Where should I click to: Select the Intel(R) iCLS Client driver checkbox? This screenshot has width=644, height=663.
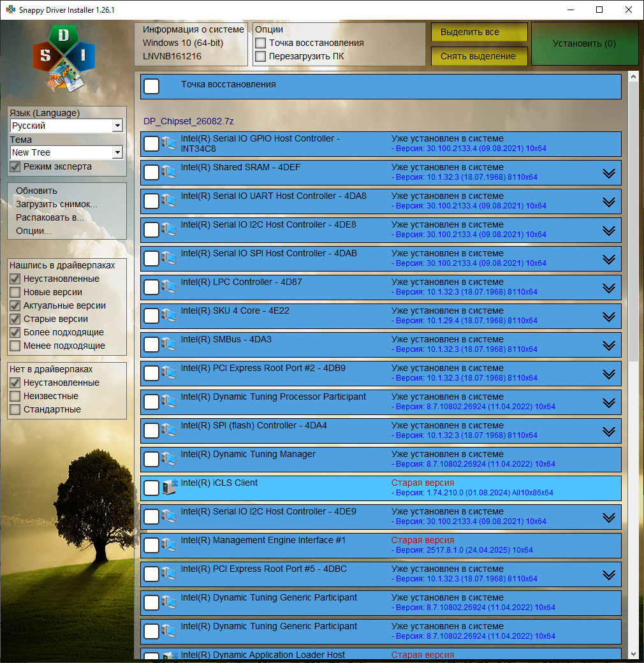[151, 488]
